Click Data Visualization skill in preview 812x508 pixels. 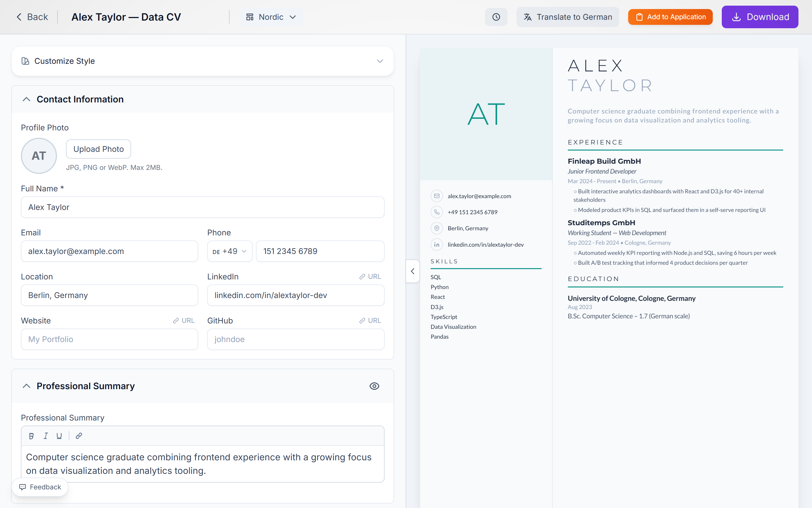point(453,327)
